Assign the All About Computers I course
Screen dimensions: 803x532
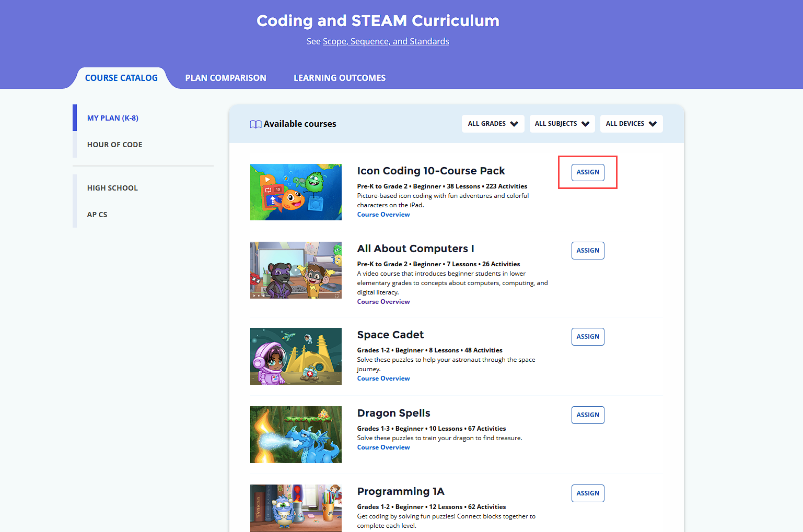(588, 251)
